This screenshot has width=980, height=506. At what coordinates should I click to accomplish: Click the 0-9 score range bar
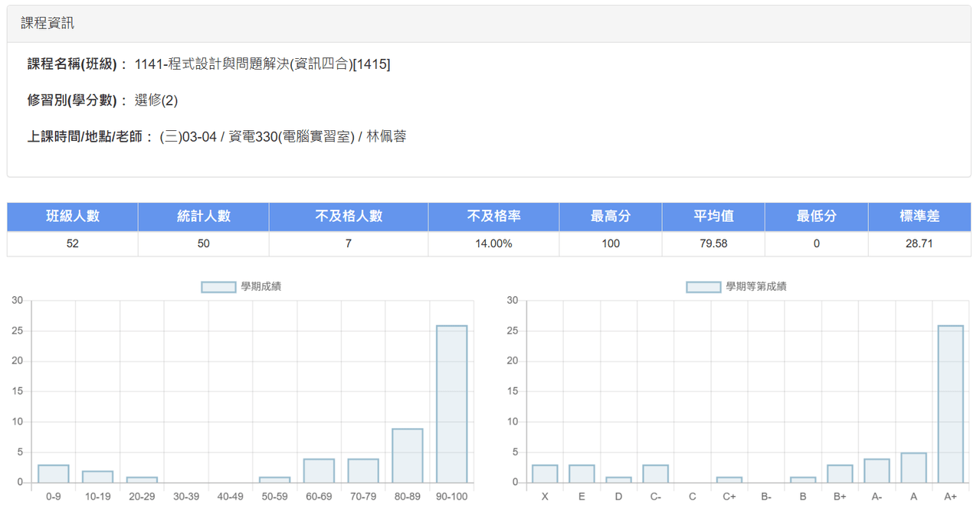pyautogui.click(x=54, y=474)
